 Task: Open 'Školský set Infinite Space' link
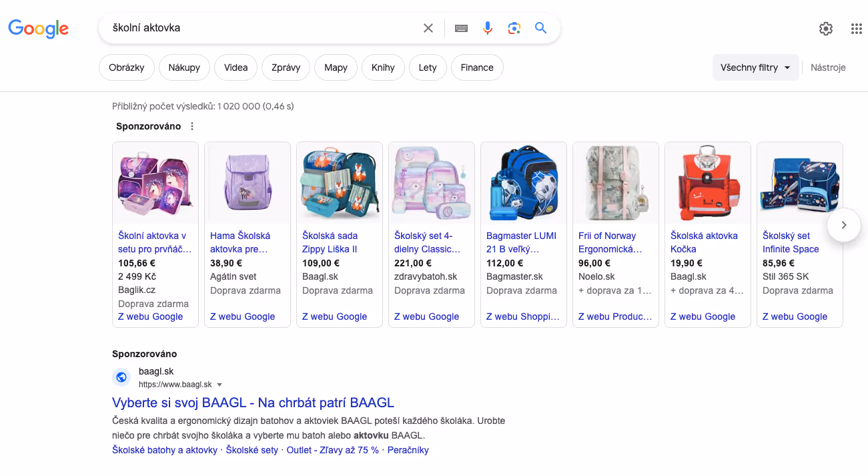(x=791, y=242)
